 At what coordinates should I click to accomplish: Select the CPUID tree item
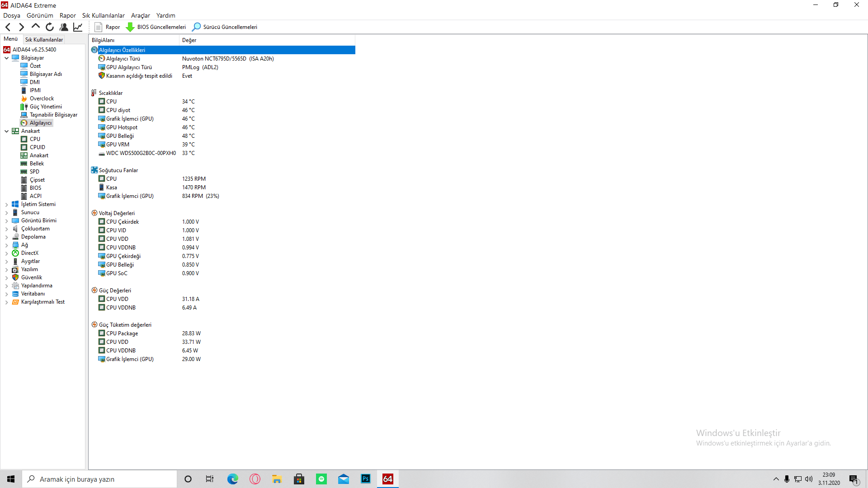(37, 147)
